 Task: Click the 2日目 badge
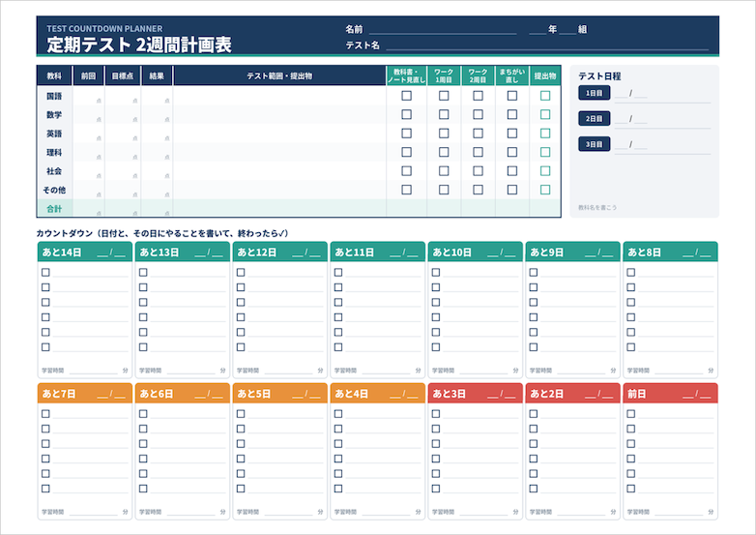tap(594, 118)
